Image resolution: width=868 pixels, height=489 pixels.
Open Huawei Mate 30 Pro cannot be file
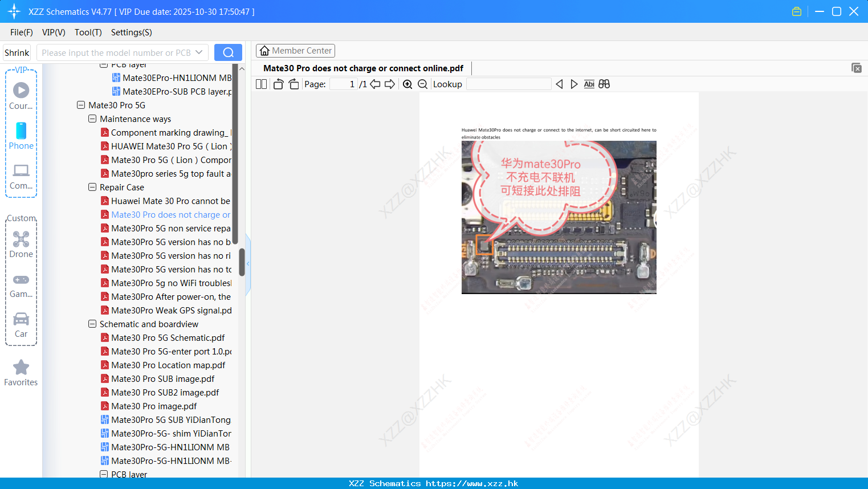(x=166, y=201)
